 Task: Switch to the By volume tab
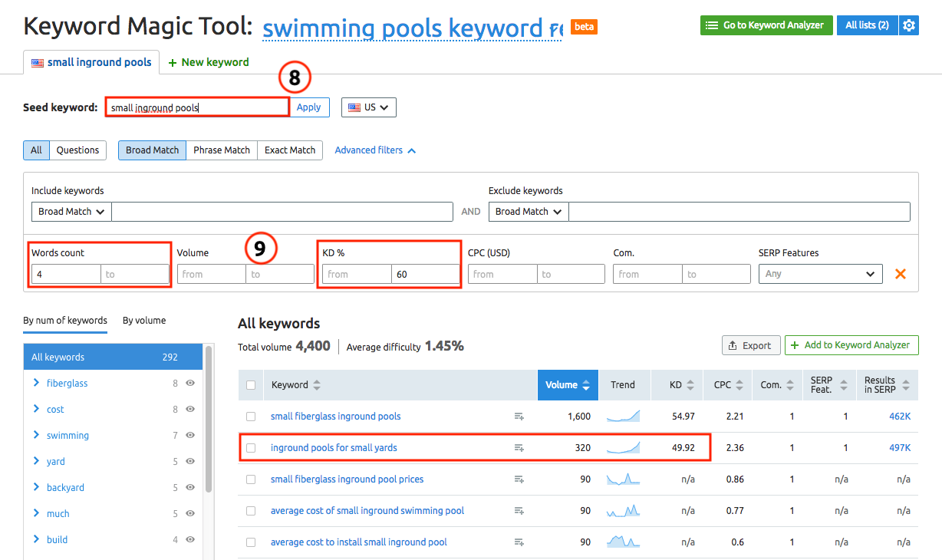pyautogui.click(x=144, y=321)
